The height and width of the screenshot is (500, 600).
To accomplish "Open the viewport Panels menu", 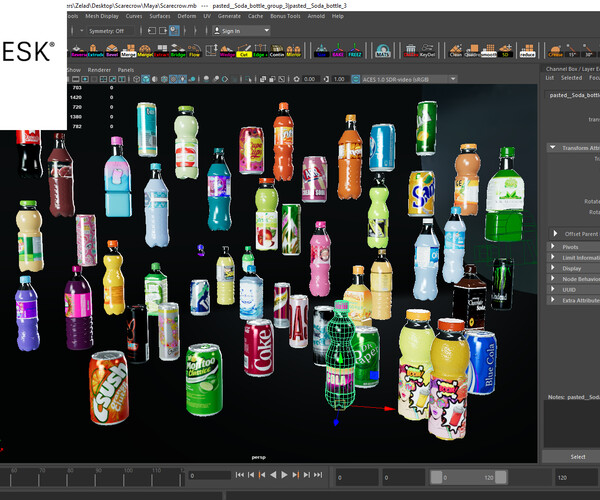I will coord(126,70).
